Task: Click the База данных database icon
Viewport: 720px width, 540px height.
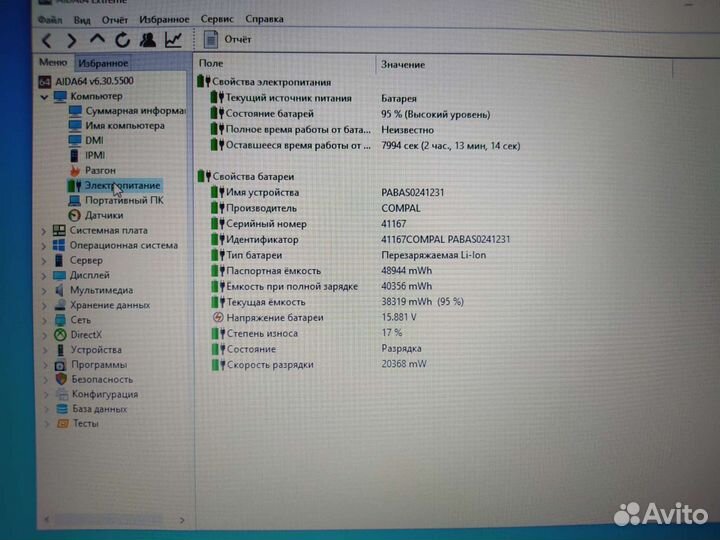Action: click(62, 409)
